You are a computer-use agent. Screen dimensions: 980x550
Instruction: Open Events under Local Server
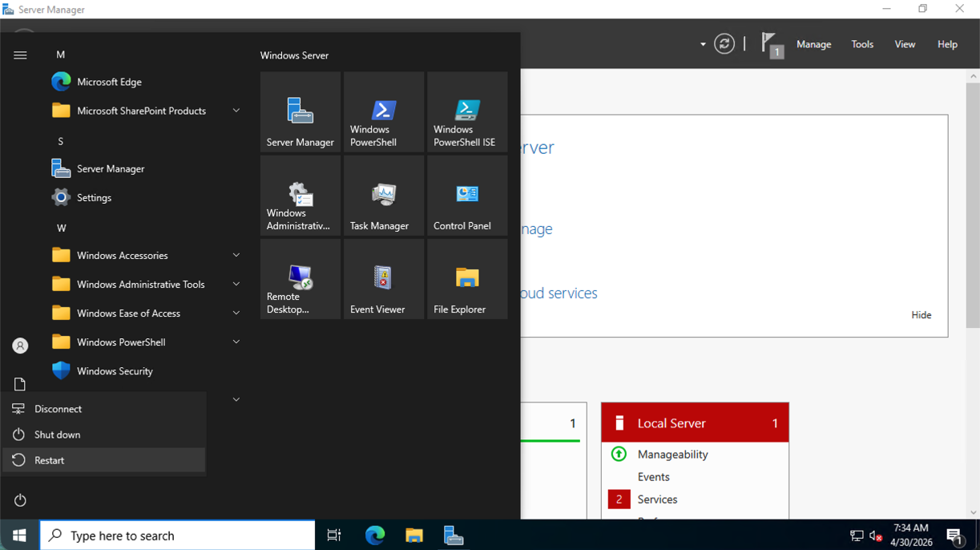click(x=653, y=476)
